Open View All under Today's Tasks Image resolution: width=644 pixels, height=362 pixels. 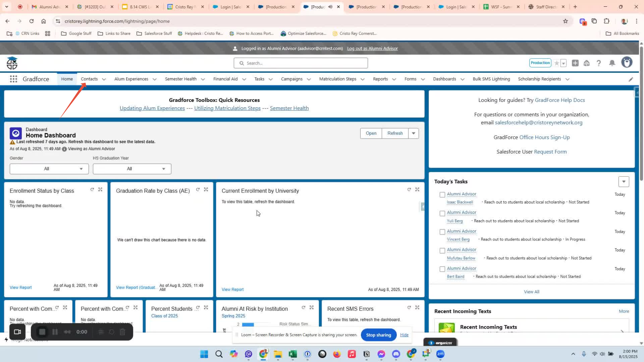(531, 292)
